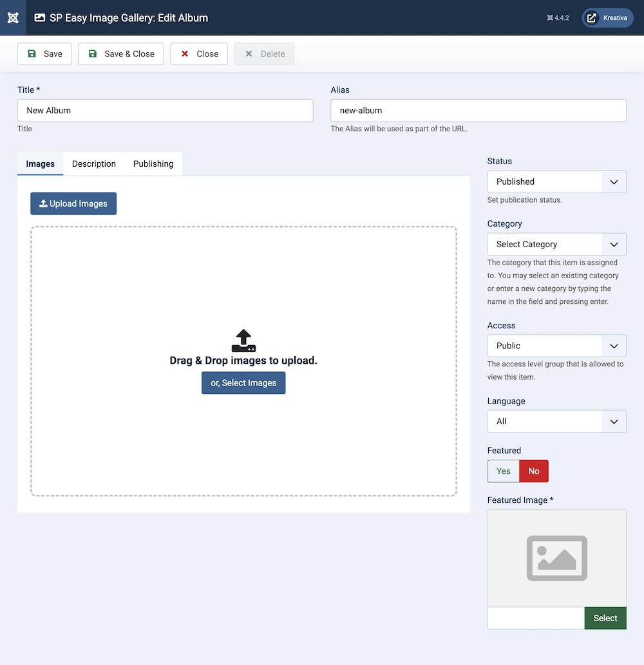
Task: Open the Language dropdown
Action: click(x=556, y=422)
